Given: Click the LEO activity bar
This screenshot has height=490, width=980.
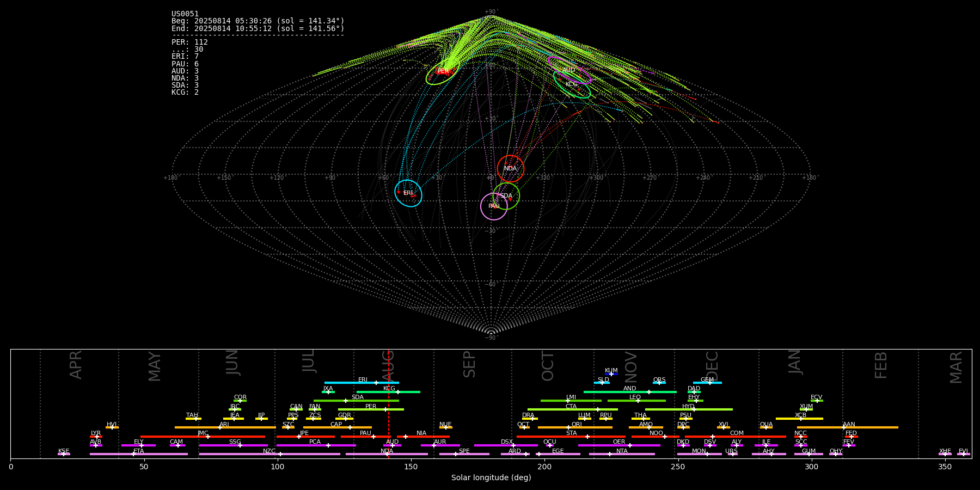Looking at the screenshot, I should point(636,401).
